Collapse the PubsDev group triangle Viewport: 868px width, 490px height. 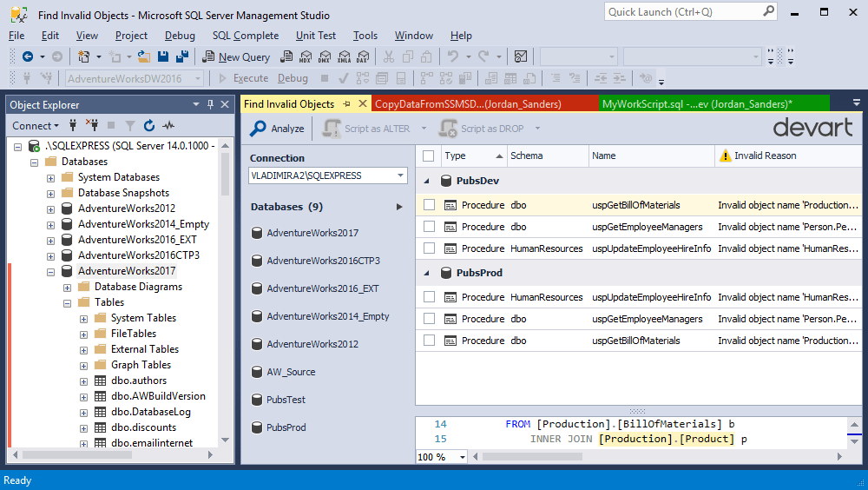pos(427,181)
